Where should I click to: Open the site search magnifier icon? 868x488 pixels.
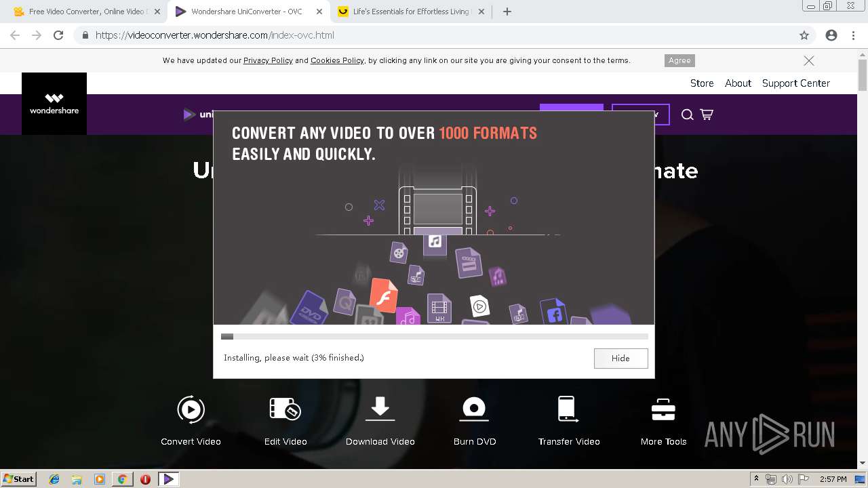pyautogui.click(x=687, y=115)
